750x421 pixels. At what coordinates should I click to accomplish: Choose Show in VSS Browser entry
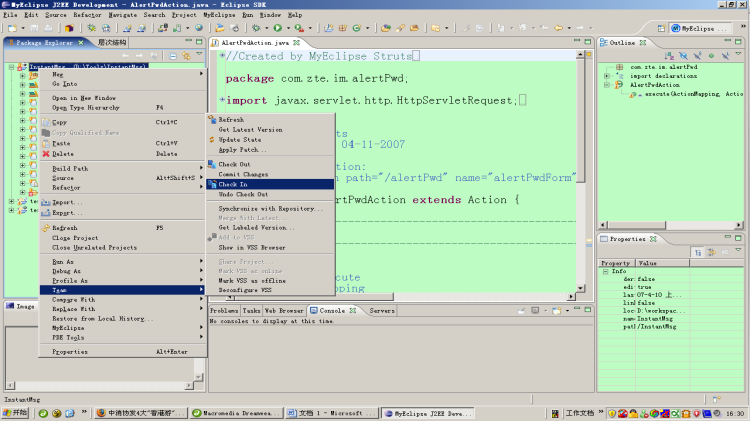coord(270,247)
